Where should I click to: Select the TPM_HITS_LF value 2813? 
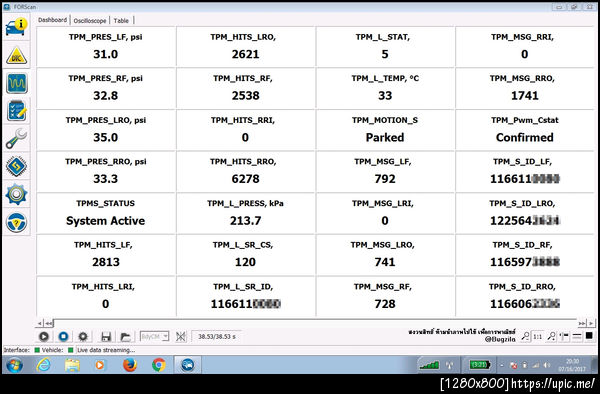tap(106, 262)
